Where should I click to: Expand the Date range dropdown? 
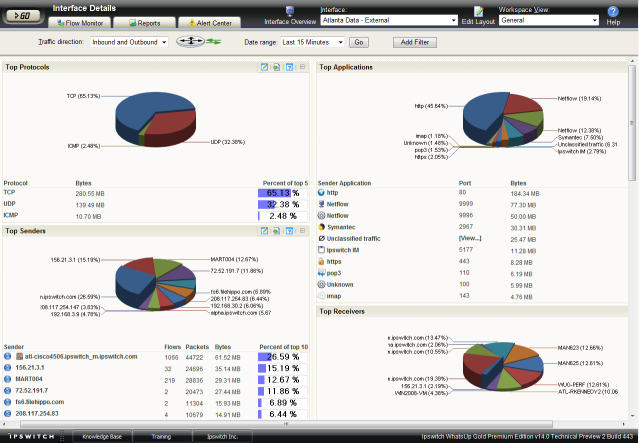tap(312, 42)
